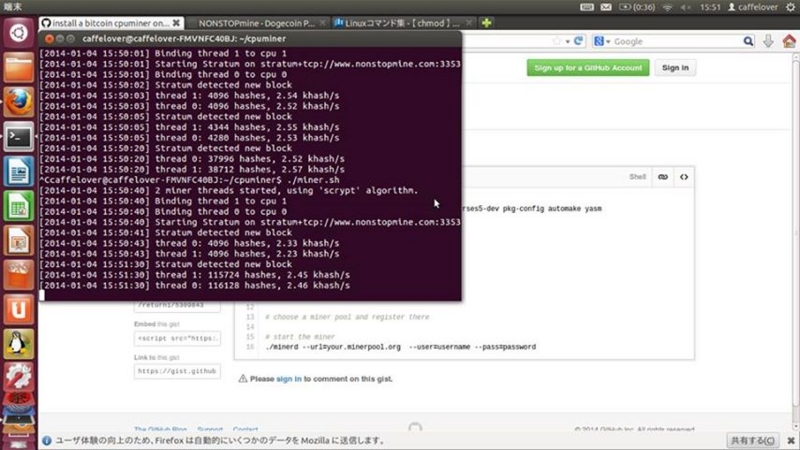The width and height of the screenshot is (800, 450).
Task: Click 'Contact' footer link on GitHub page
Action: point(245,430)
